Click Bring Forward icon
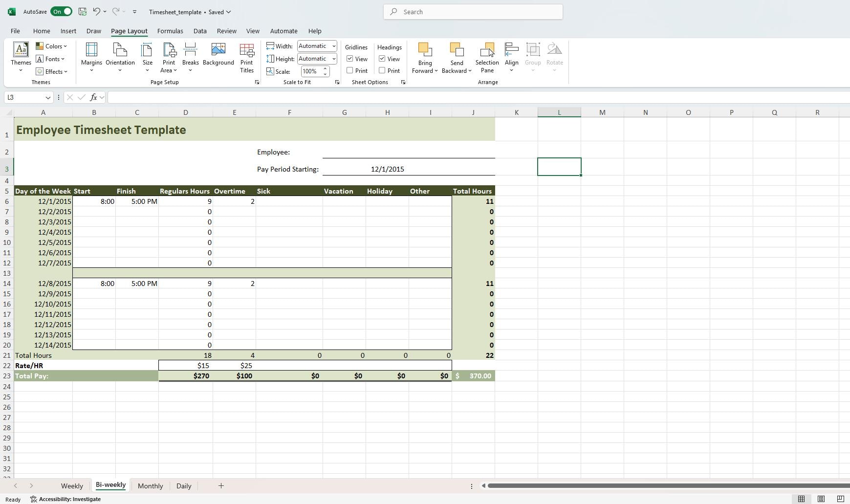The height and width of the screenshot is (504, 850). point(425,50)
